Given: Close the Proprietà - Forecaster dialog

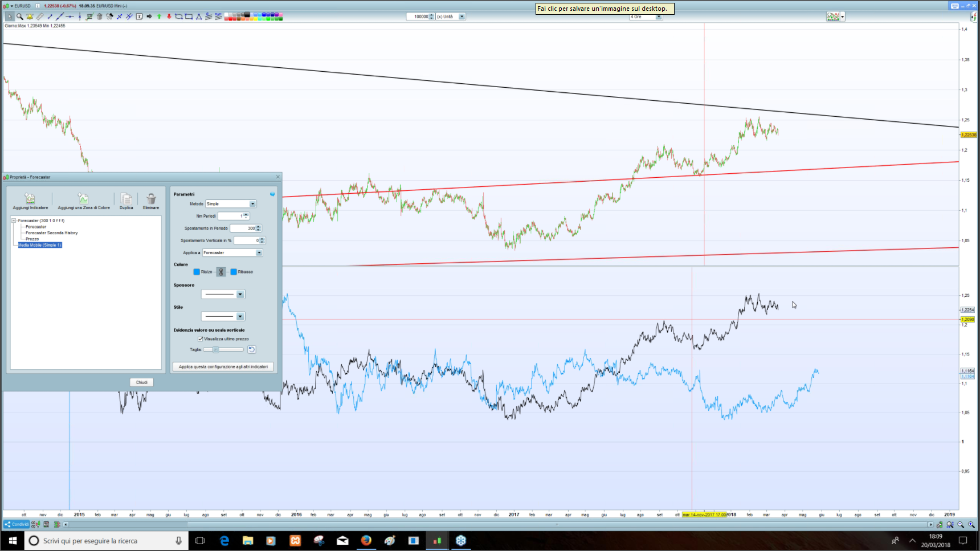Looking at the screenshot, I should [278, 177].
